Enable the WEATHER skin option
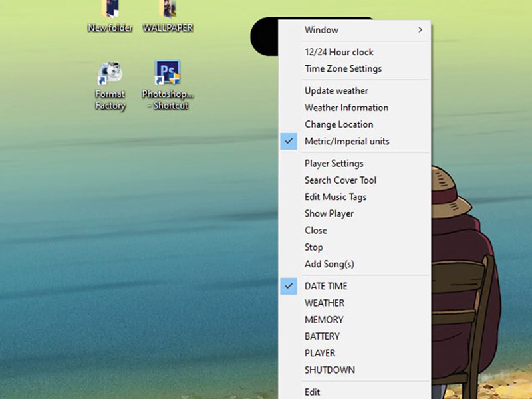 pyautogui.click(x=325, y=303)
